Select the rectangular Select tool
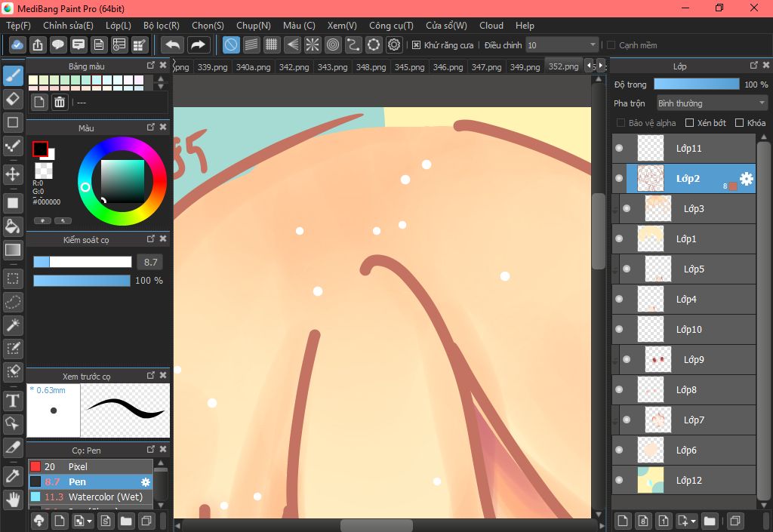This screenshot has height=532, width=773. (13, 278)
